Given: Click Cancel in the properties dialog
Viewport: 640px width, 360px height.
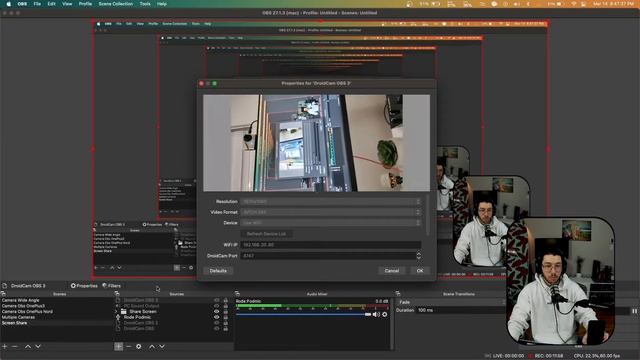Looking at the screenshot, I should [x=391, y=271].
